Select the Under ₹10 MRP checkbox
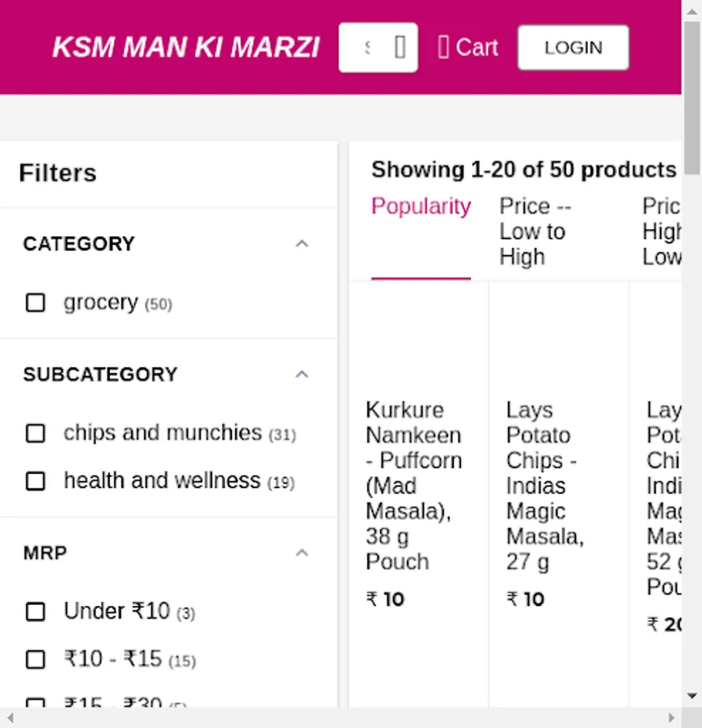Image resolution: width=702 pixels, height=728 pixels. [x=36, y=612]
